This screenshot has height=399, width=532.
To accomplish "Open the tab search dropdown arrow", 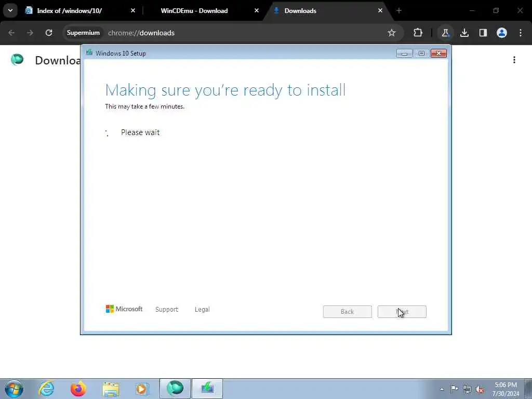I will 10,10.
